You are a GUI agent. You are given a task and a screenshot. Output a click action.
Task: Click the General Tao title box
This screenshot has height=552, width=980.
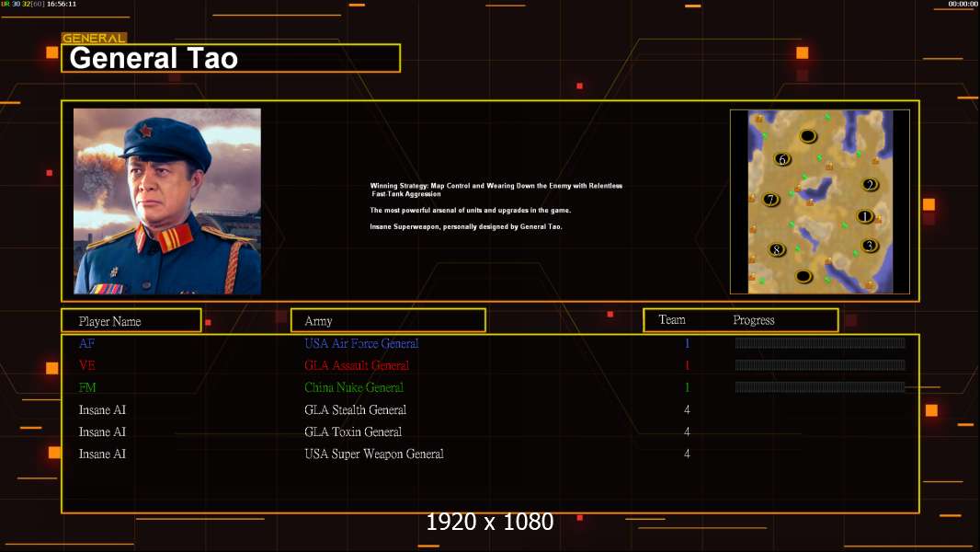[x=231, y=58]
